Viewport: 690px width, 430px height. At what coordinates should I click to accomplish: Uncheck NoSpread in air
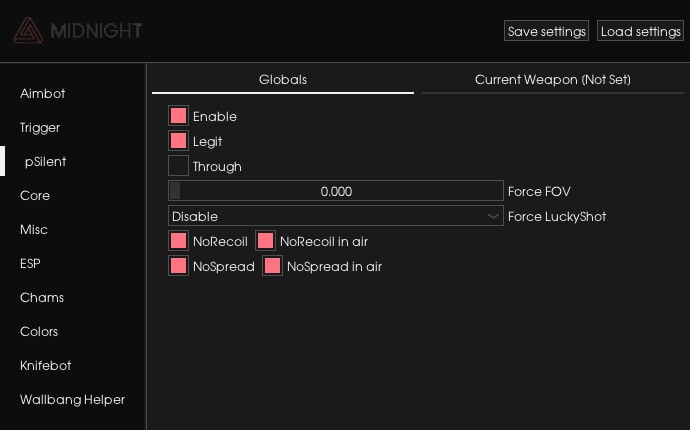[273, 266]
